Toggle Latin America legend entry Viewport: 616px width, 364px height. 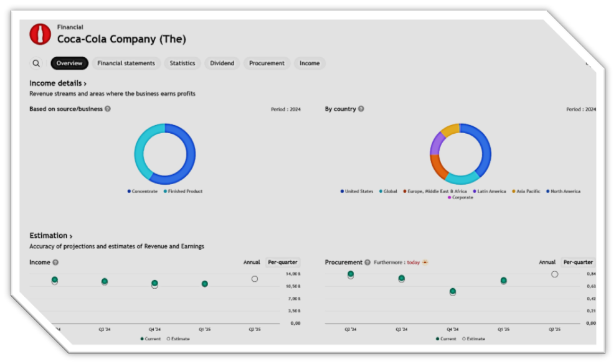pos(490,191)
